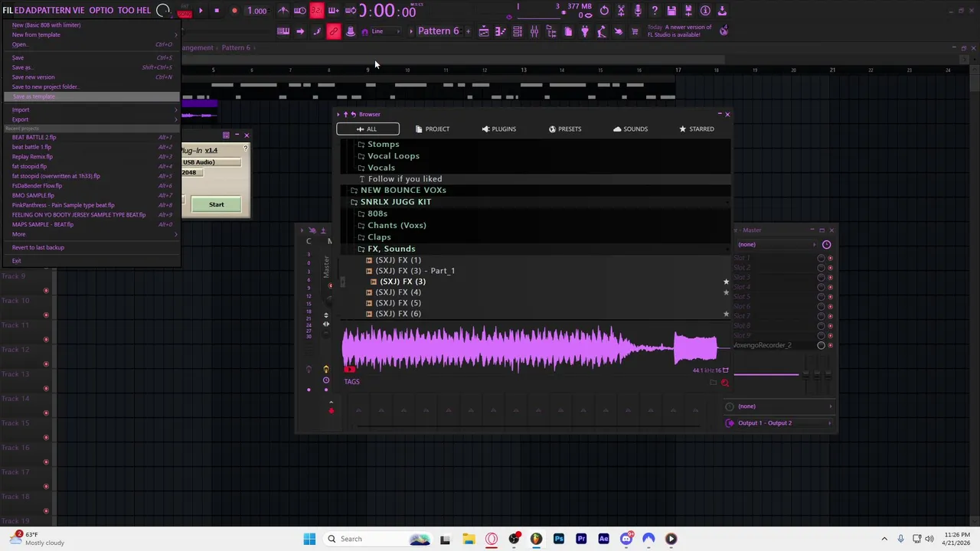This screenshot has width=980, height=551.
Task: Add new pattern with plus button
Action: coord(467,31)
